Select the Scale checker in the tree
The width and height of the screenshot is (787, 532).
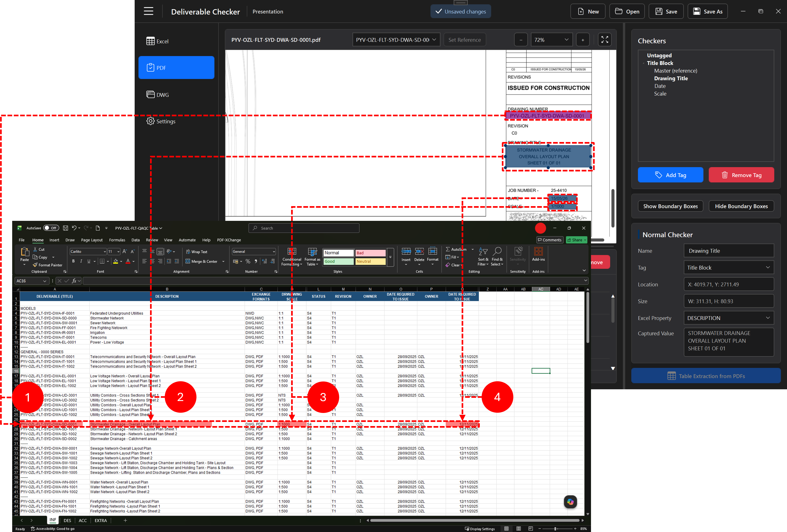[660, 94]
